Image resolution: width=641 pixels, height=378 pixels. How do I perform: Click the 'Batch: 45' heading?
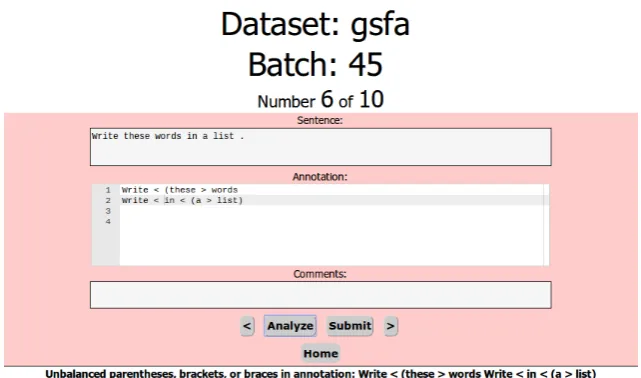coord(315,64)
